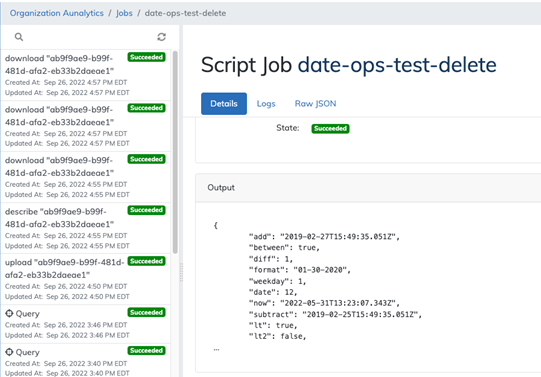
Task: Refresh the job list with the reload icon
Action: click(x=161, y=37)
